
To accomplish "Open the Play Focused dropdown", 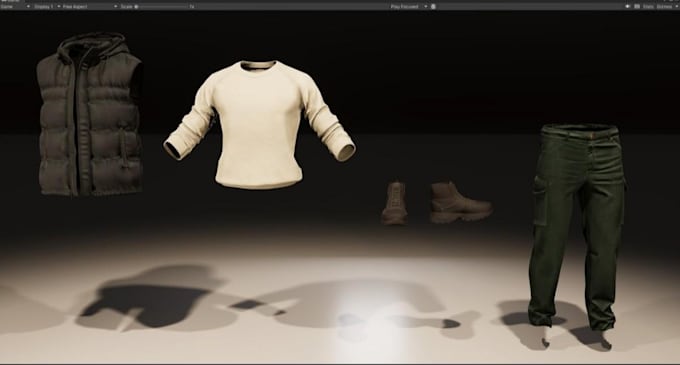I will (409, 7).
